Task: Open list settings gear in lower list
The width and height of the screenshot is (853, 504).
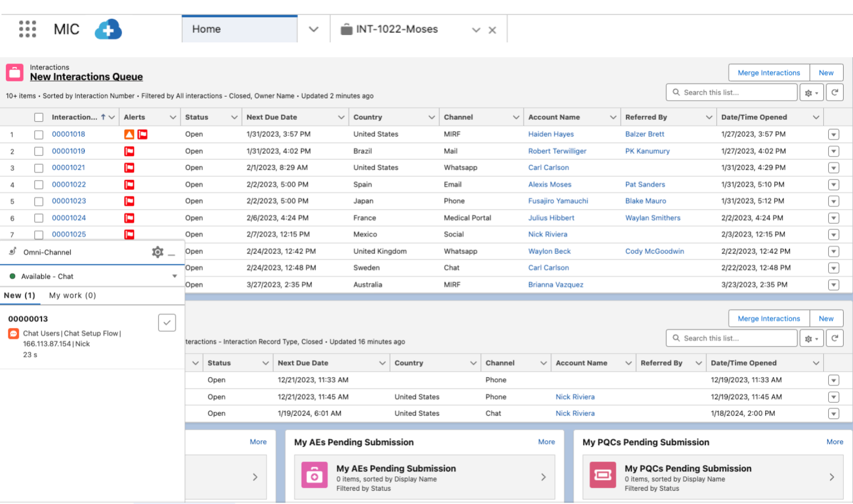Action: click(812, 339)
